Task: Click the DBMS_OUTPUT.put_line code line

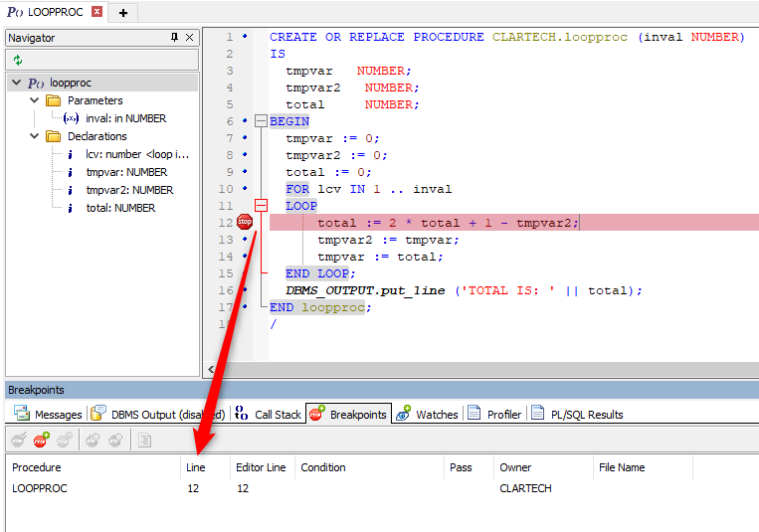Action: click(x=464, y=290)
